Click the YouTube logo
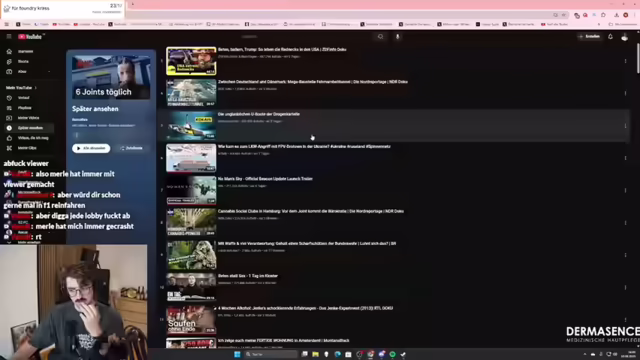 coord(30,36)
